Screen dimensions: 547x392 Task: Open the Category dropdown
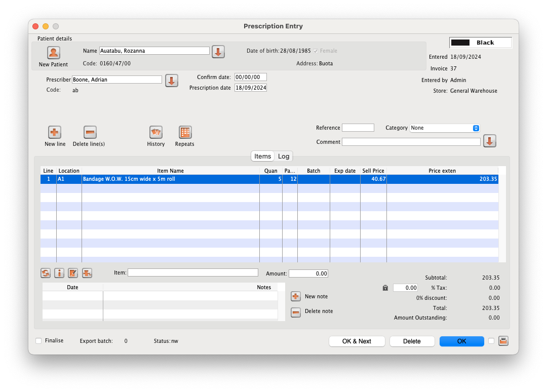point(445,128)
